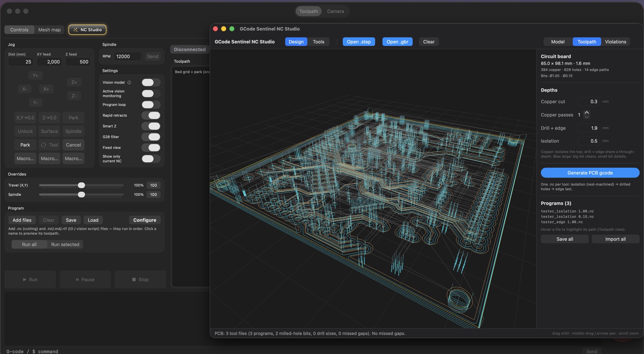Click the Pause playback button
The image size is (644, 354).
(x=85, y=280)
